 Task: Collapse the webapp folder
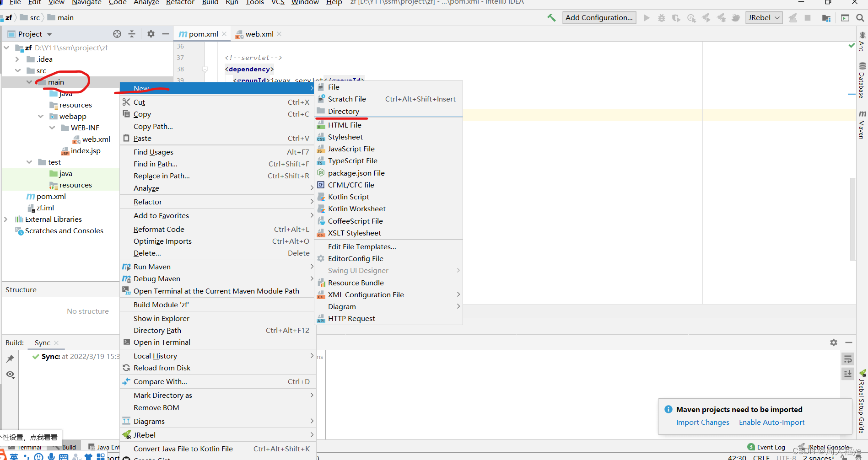41,116
